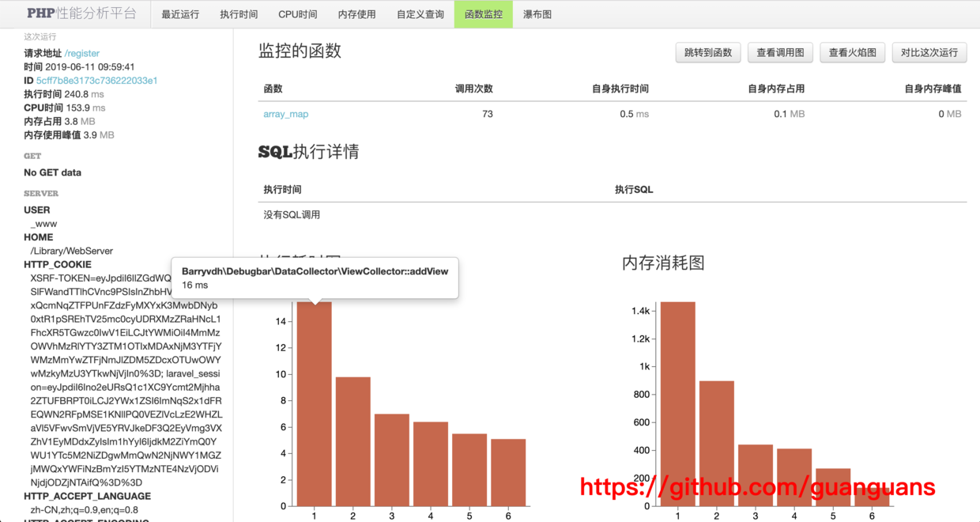Switch to the 内存使用 tab
The height and width of the screenshot is (522, 980).
coord(356,13)
